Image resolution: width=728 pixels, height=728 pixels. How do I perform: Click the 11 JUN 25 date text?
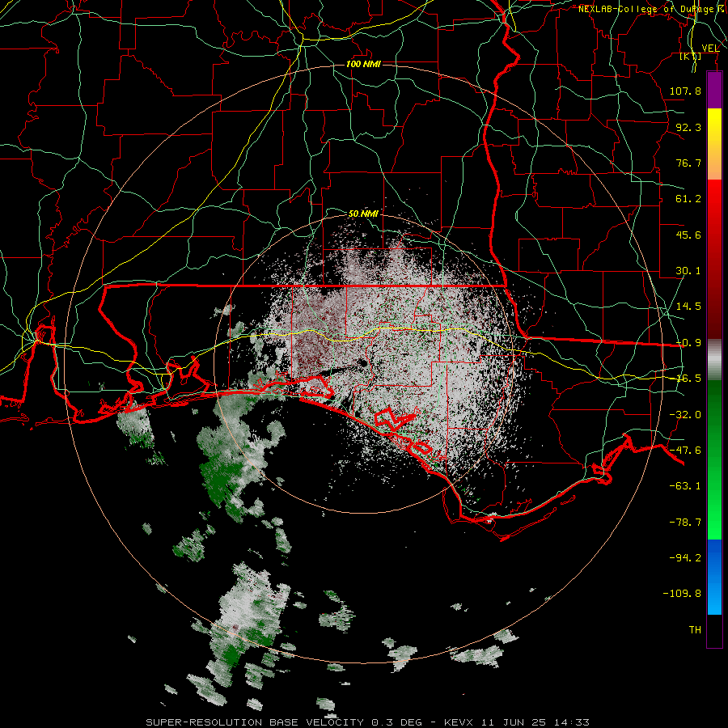(x=513, y=722)
